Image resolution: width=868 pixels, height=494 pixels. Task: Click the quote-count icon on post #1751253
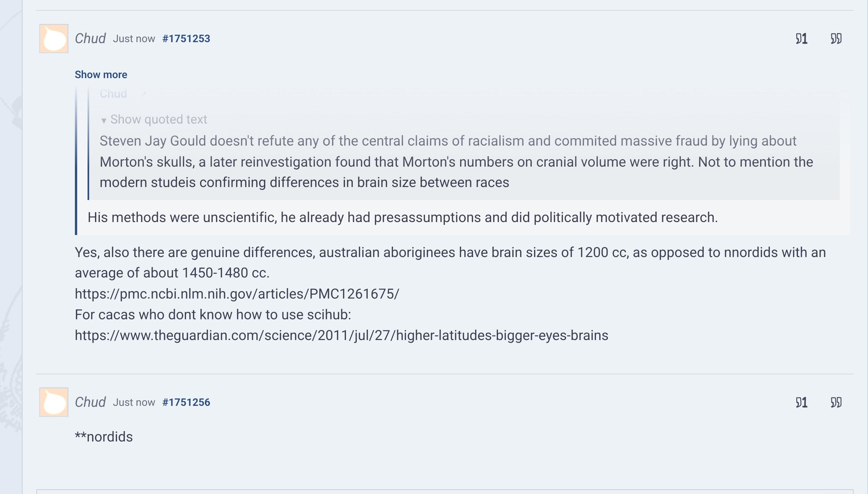[x=802, y=39]
